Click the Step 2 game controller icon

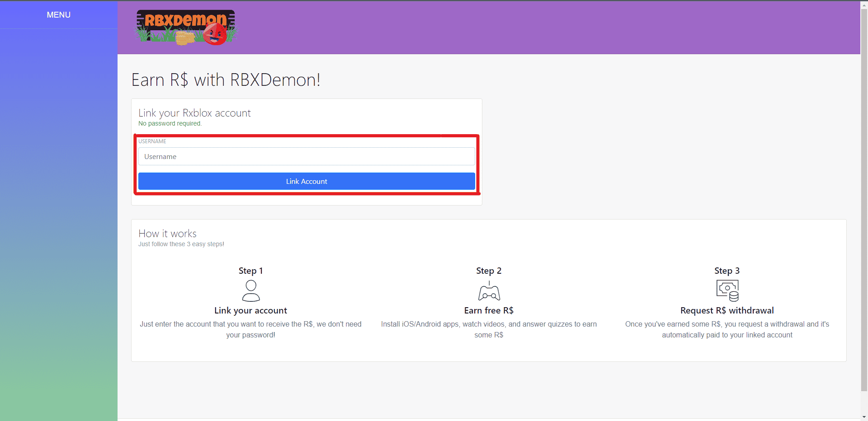click(489, 290)
